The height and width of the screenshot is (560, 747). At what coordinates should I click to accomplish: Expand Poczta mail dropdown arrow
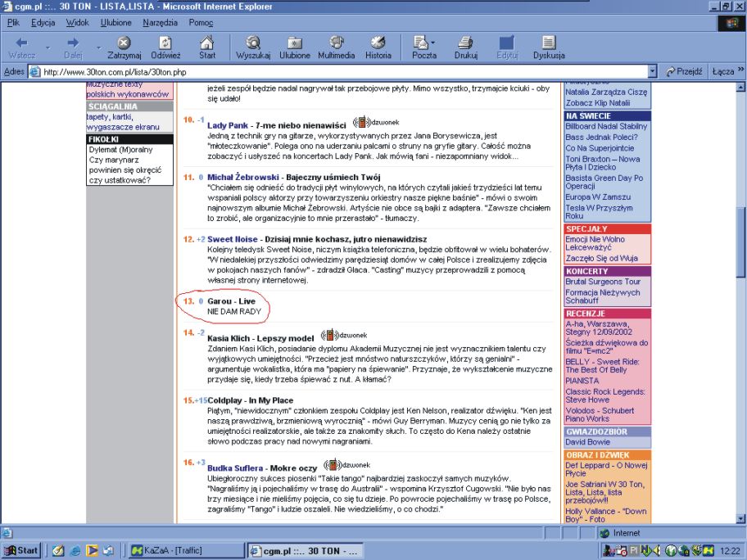(433, 43)
